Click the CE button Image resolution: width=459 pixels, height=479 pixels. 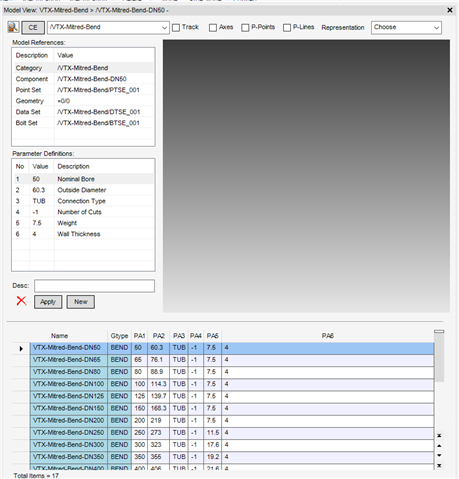click(x=33, y=28)
